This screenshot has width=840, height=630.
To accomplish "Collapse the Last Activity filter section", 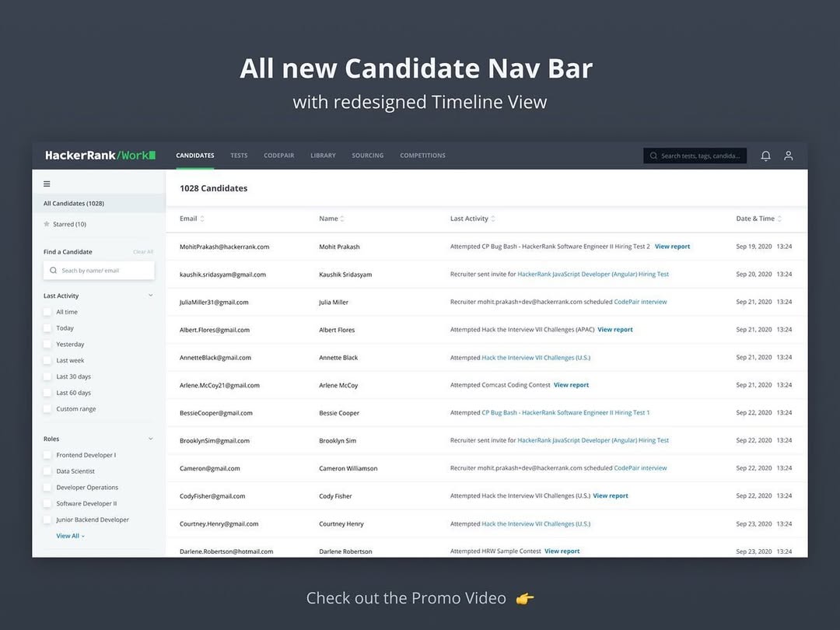I will click(151, 296).
